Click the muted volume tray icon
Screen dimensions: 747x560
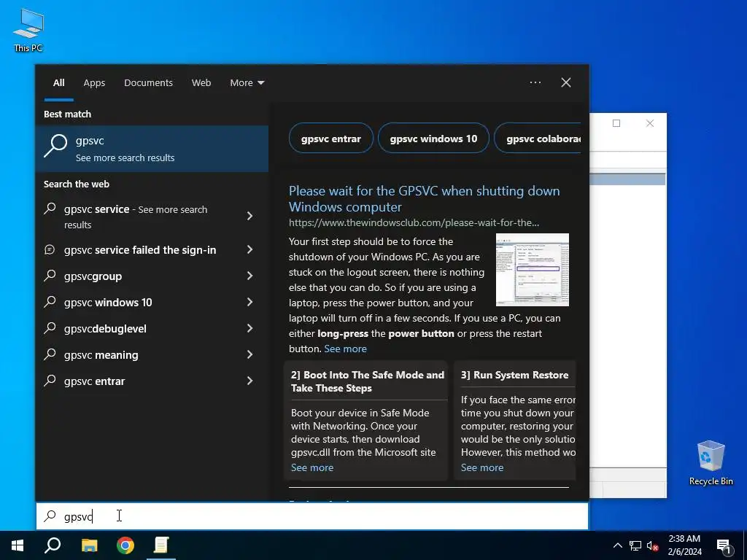click(x=652, y=545)
